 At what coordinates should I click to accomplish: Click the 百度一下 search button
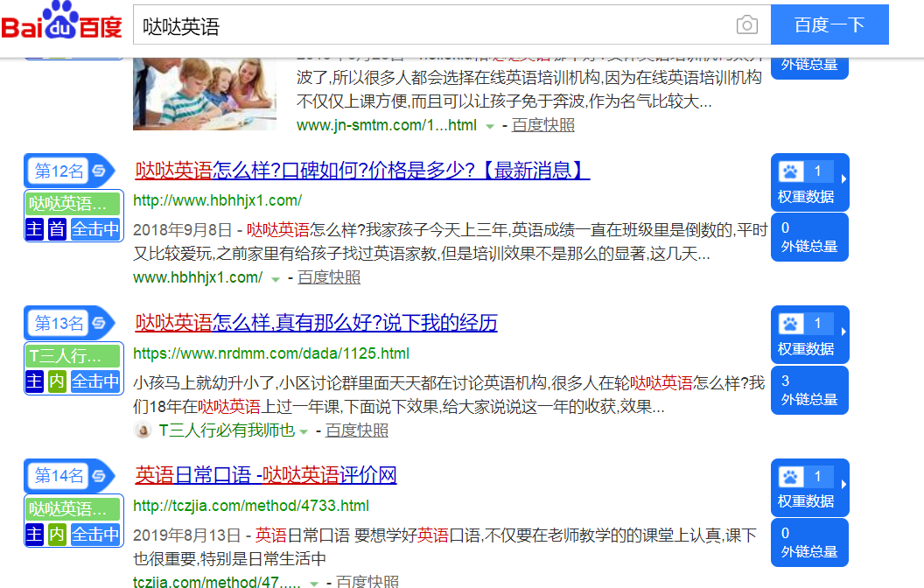[x=829, y=24]
